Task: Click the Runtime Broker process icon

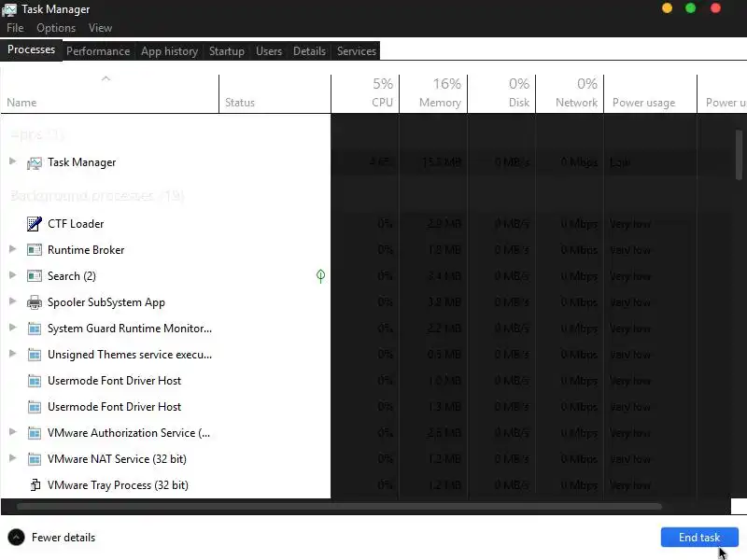Action: click(x=35, y=250)
